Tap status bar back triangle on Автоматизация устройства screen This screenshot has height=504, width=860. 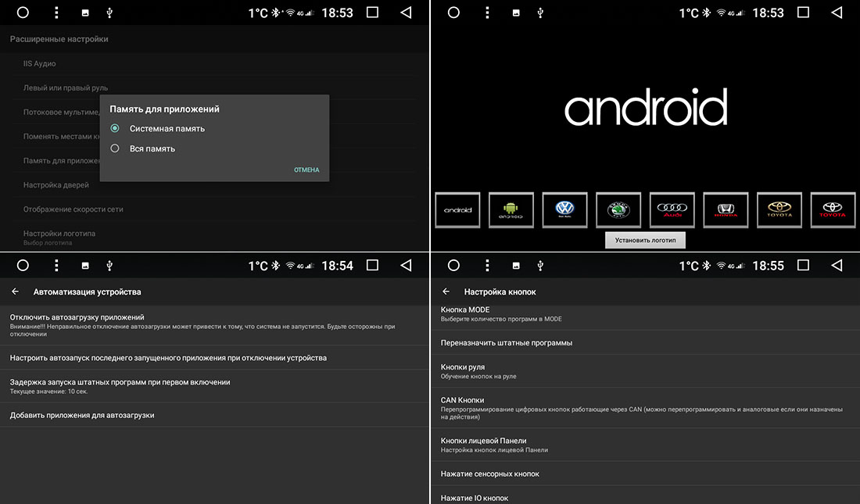coord(406,266)
